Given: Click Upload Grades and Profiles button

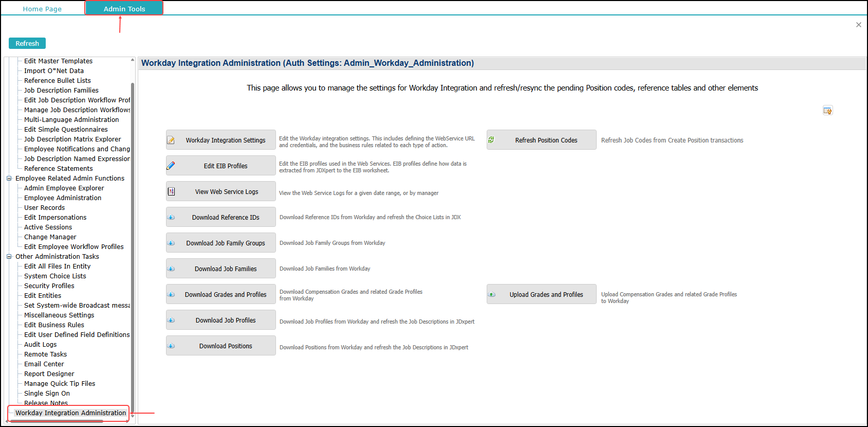Looking at the screenshot, I should pyautogui.click(x=542, y=294).
